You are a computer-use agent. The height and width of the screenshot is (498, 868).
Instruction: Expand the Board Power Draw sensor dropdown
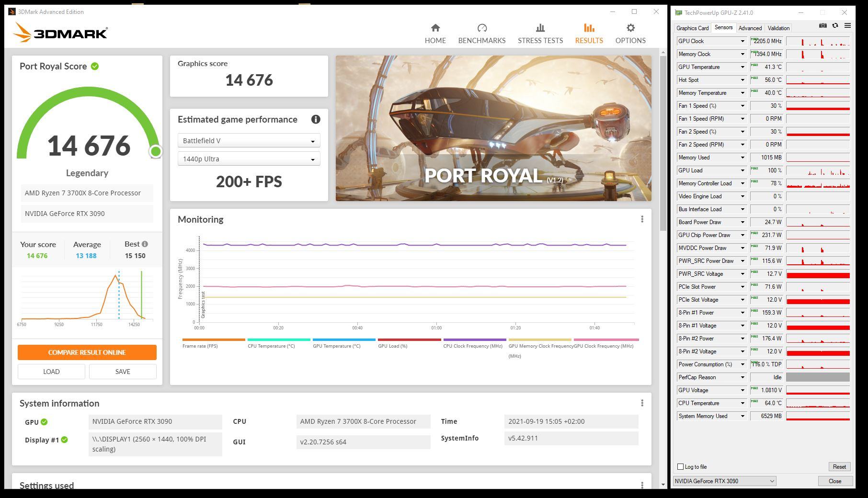pos(742,222)
